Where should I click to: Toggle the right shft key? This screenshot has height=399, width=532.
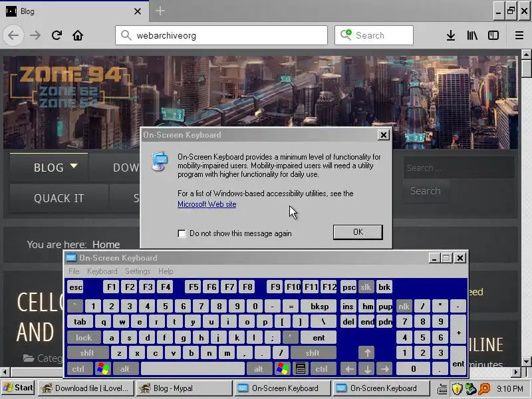(x=313, y=353)
